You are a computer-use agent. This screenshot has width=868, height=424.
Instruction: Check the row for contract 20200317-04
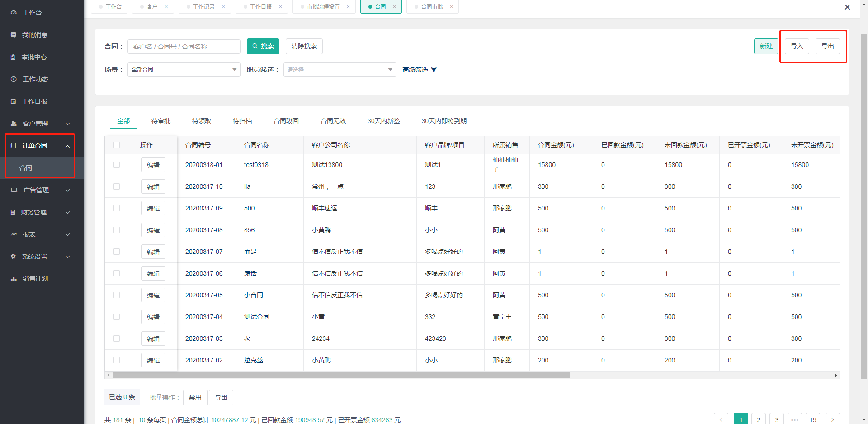click(117, 317)
